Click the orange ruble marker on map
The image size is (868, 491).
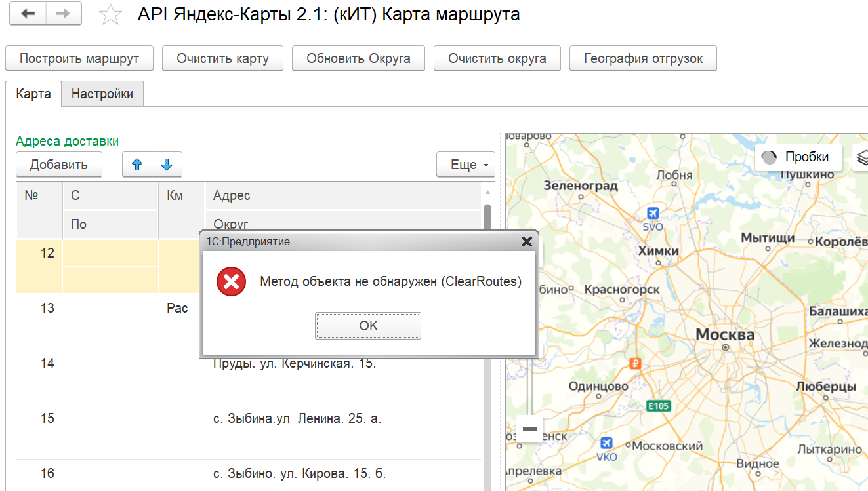click(634, 363)
